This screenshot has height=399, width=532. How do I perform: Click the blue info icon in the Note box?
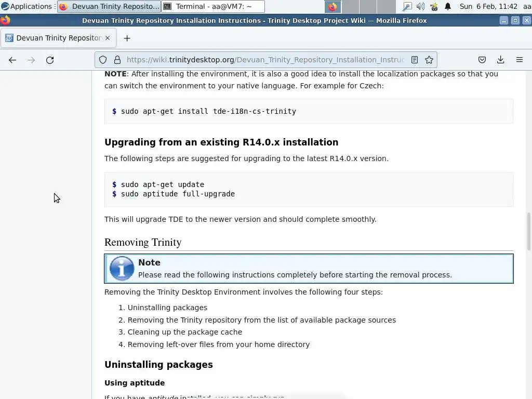122,269
